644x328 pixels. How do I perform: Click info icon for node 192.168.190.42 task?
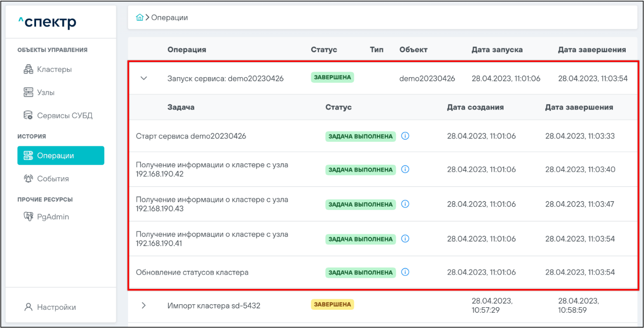pos(405,169)
